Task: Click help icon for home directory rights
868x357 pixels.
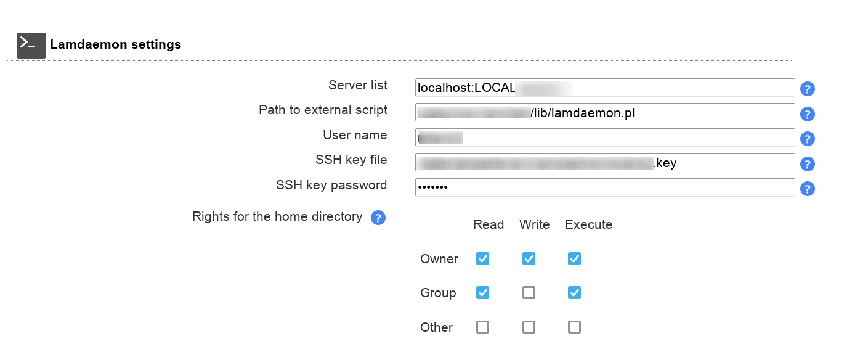Action: (x=378, y=218)
